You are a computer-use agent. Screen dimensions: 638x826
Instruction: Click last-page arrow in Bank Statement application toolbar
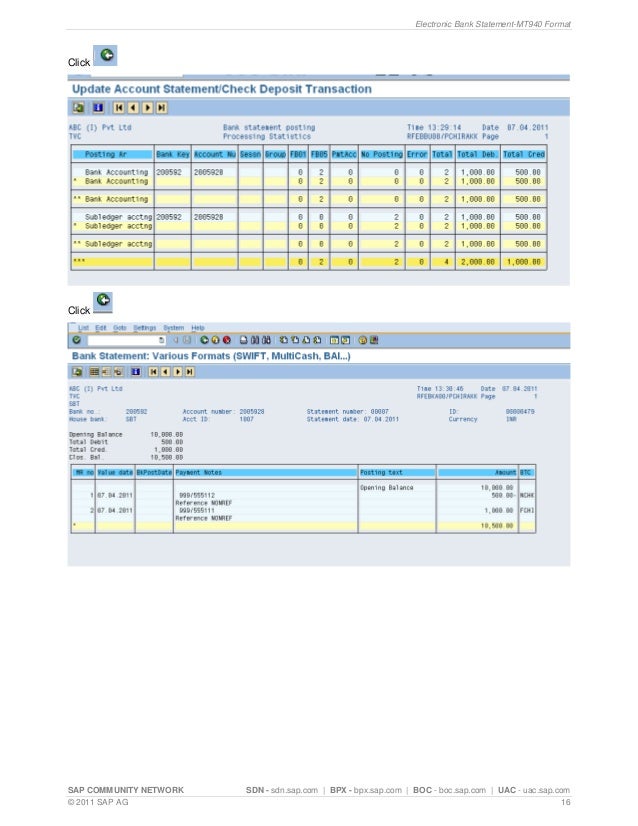click(189, 371)
